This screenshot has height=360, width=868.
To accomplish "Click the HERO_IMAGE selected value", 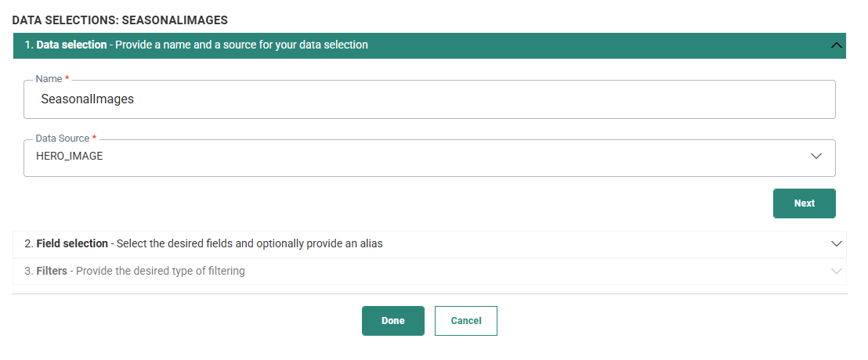I will (70, 157).
